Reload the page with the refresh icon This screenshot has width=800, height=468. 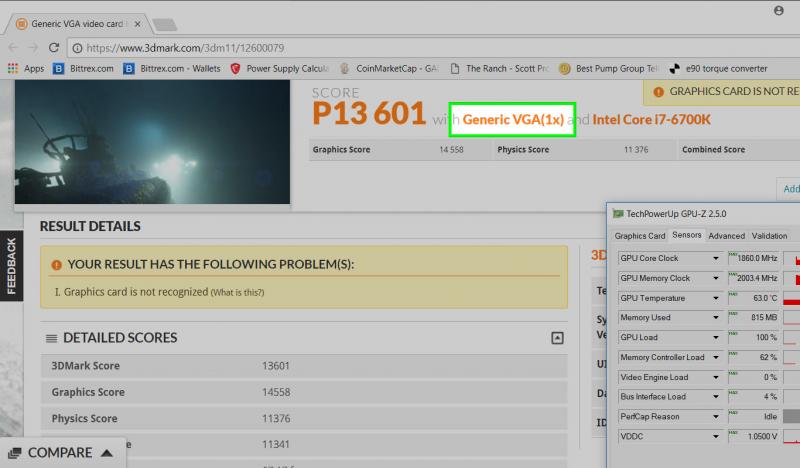(54, 47)
